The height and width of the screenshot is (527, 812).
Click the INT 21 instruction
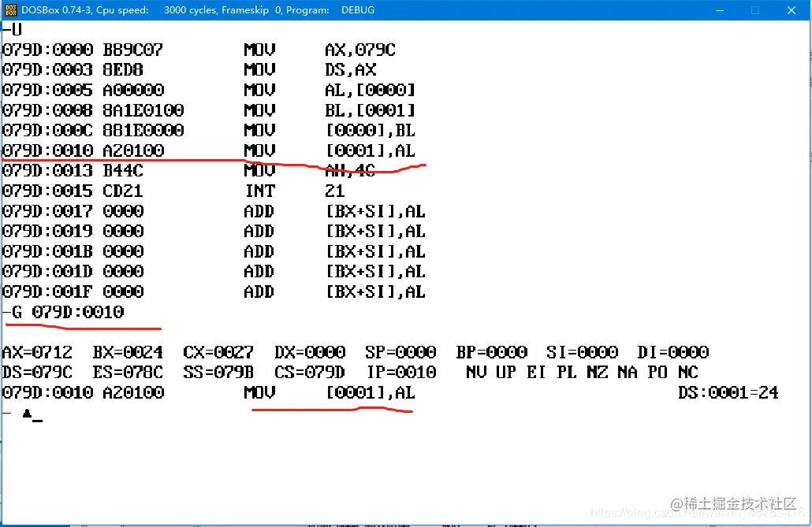(x=174, y=191)
